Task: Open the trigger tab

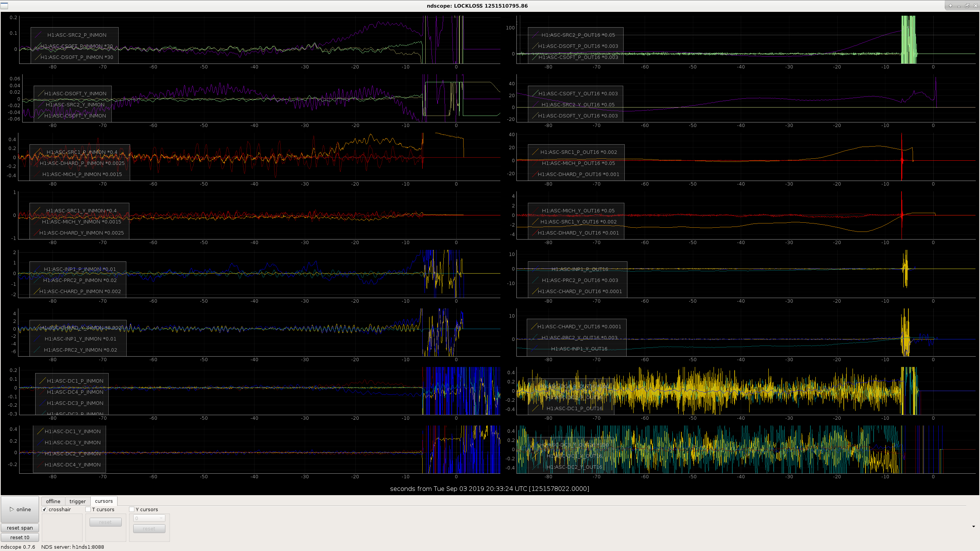Action: [x=78, y=501]
